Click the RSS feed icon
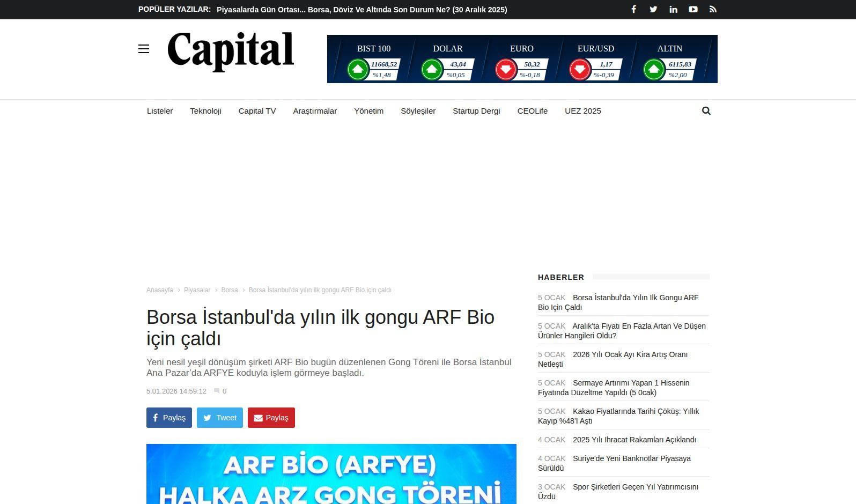This screenshot has height=504, width=856. pos(713,10)
